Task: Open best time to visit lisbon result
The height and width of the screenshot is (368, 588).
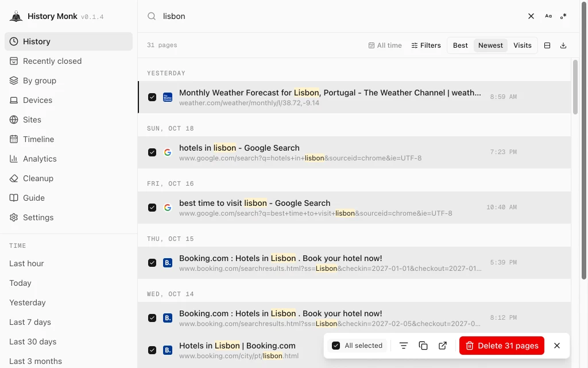Action: pos(254,203)
